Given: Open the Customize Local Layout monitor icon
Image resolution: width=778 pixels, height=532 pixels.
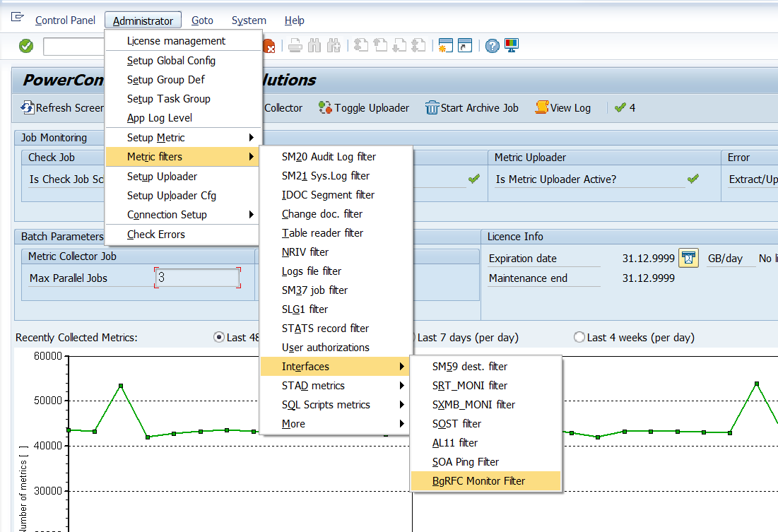Looking at the screenshot, I should (x=512, y=46).
